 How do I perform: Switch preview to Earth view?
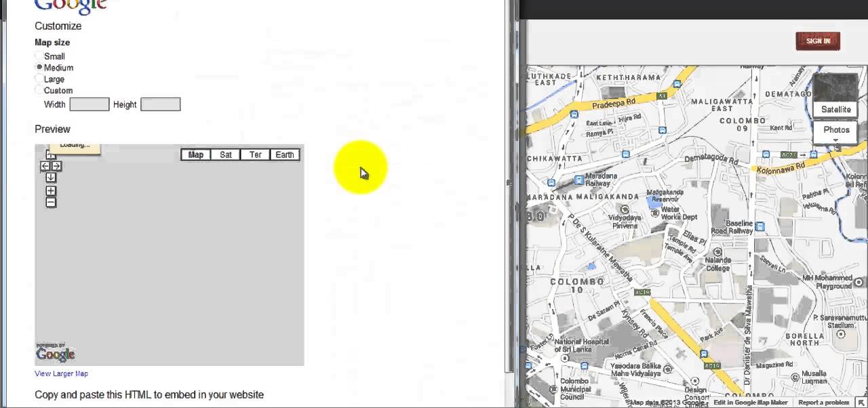coord(285,155)
